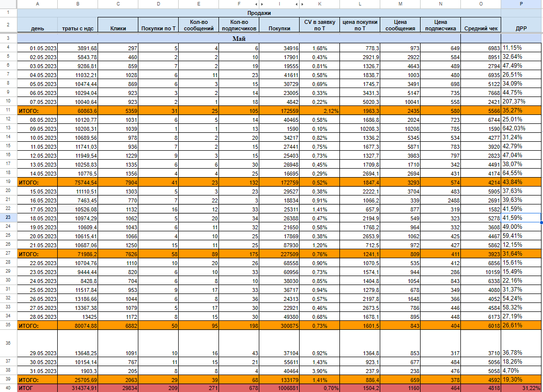The width and height of the screenshot is (543, 392).
Task: Click the date cell '16.05.2023'
Action: 37,200
